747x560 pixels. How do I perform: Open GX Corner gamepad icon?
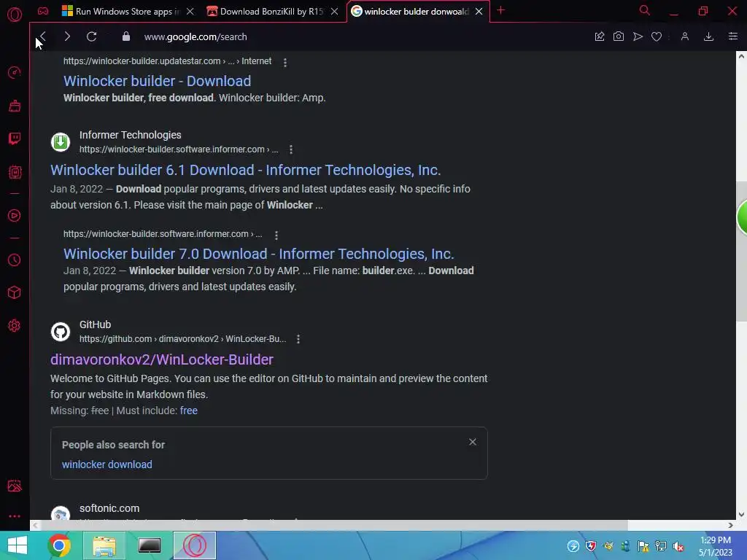(x=43, y=11)
